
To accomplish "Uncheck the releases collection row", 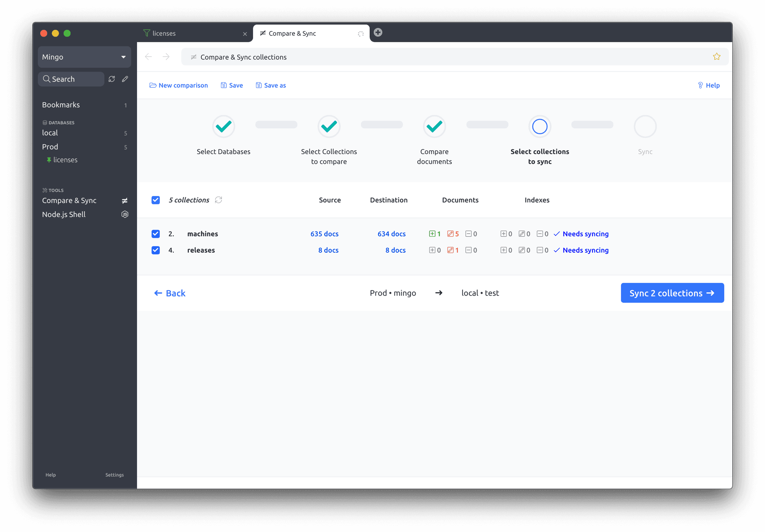I will 155,250.
